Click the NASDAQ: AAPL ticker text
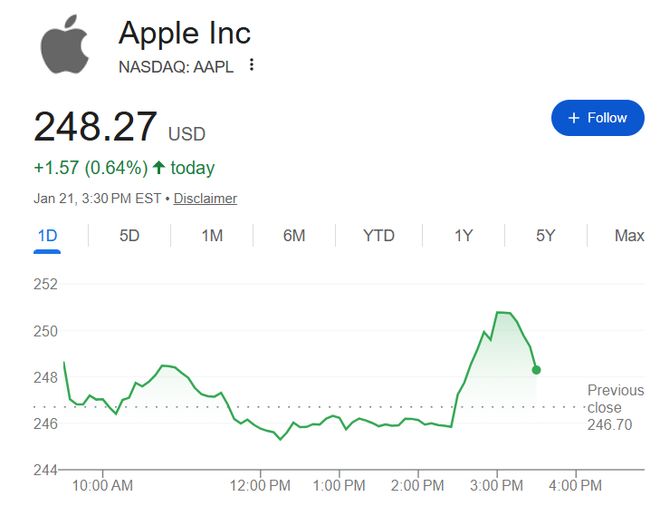 (177, 65)
